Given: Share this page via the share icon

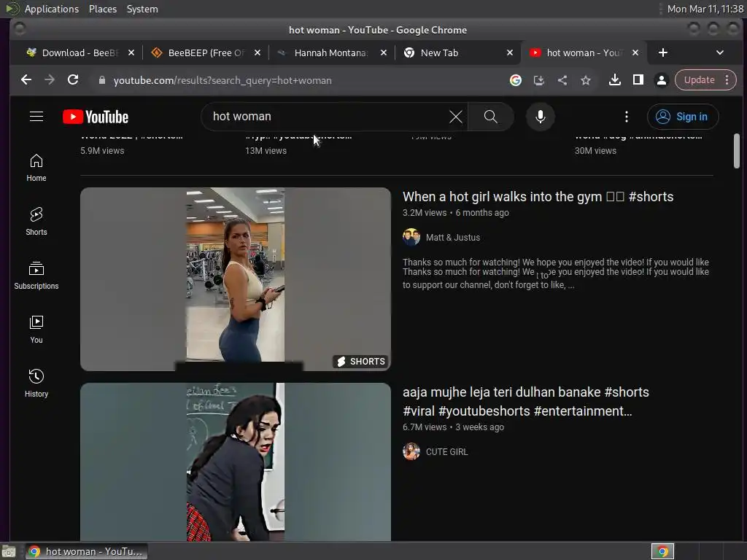Looking at the screenshot, I should 562,80.
